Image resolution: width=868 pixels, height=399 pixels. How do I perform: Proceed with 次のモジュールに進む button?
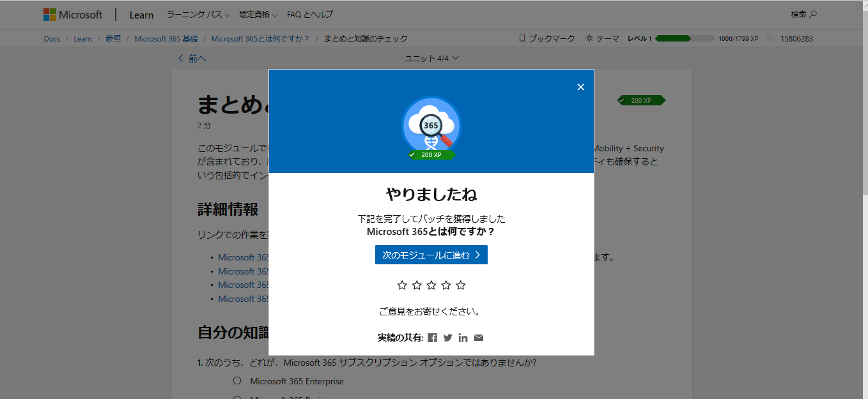click(431, 255)
